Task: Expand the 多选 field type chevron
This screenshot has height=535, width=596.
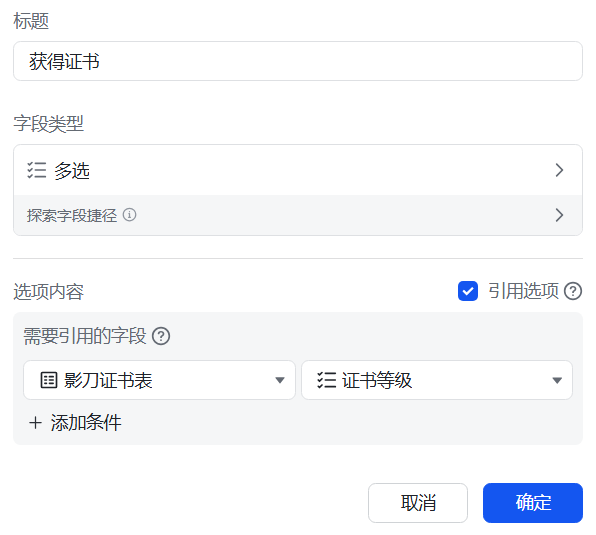Action: point(559,170)
